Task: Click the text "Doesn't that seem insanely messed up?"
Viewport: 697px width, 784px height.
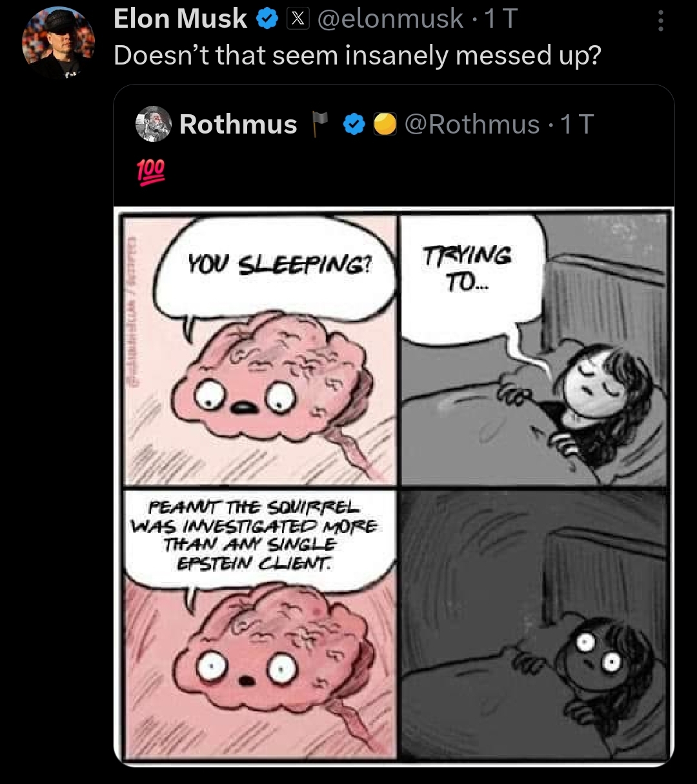Action: tap(358, 56)
